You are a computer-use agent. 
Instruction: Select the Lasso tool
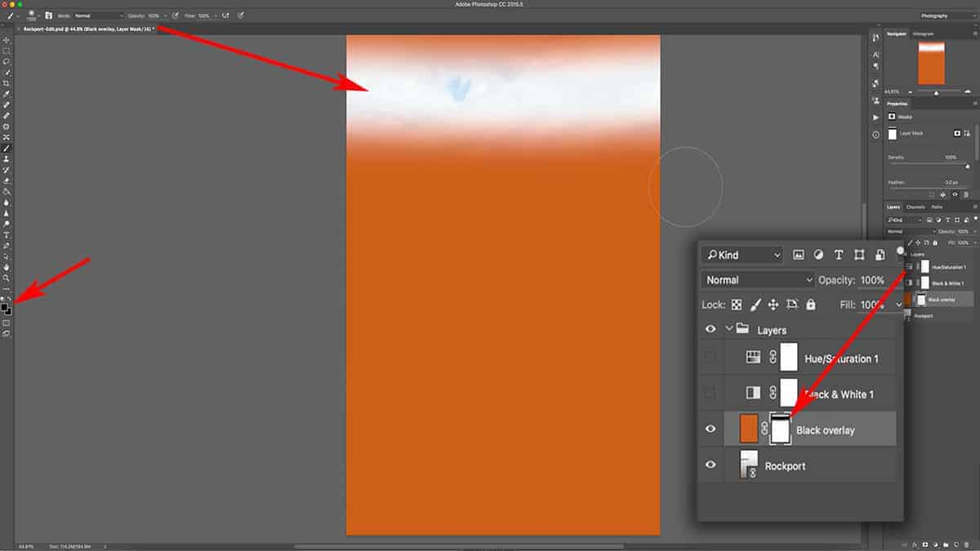point(6,60)
